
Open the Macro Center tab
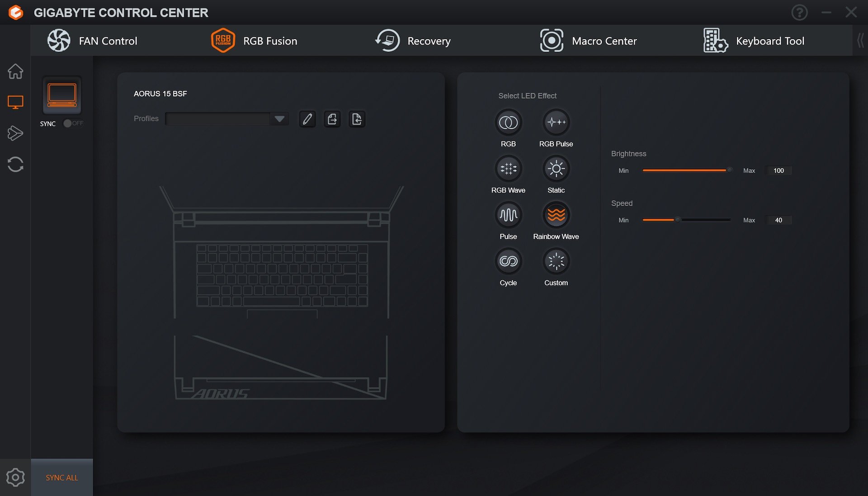(x=588, y=41)
